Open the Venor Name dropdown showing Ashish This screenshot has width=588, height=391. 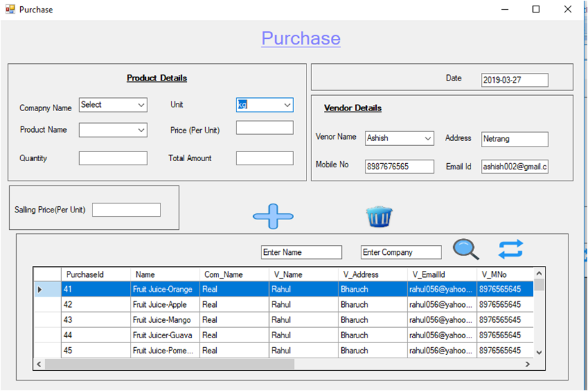(x=400, y=138)
